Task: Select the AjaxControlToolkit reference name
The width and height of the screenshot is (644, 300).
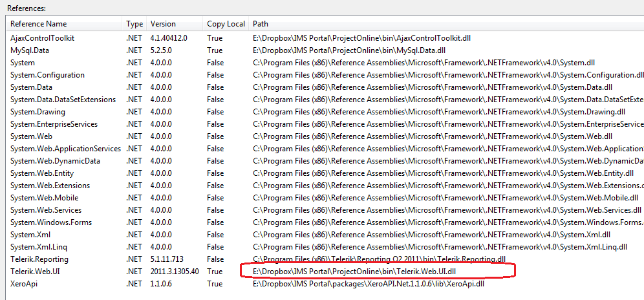Action: pos(43,38)
